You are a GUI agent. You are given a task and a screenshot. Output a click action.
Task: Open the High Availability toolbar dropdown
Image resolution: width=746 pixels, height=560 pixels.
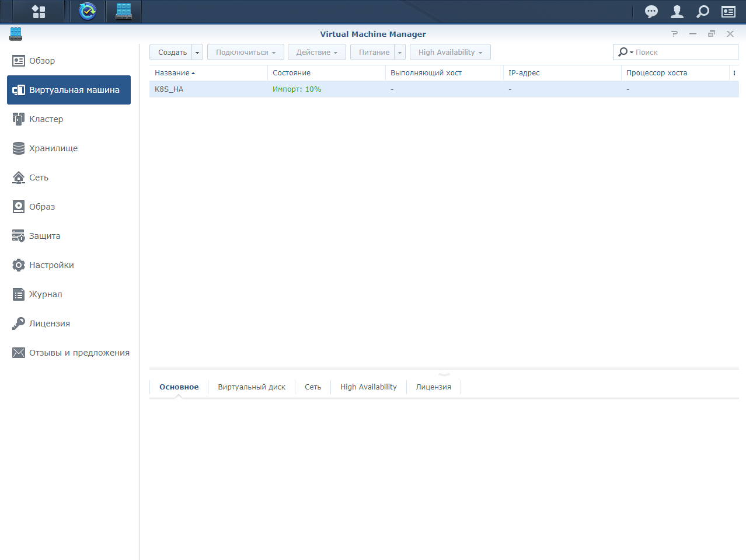coord(450,52)
